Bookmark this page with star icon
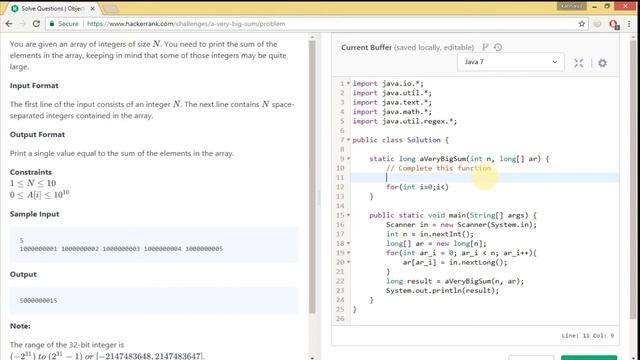The height and width of the screenshot is (360, 640). [582, 24]
